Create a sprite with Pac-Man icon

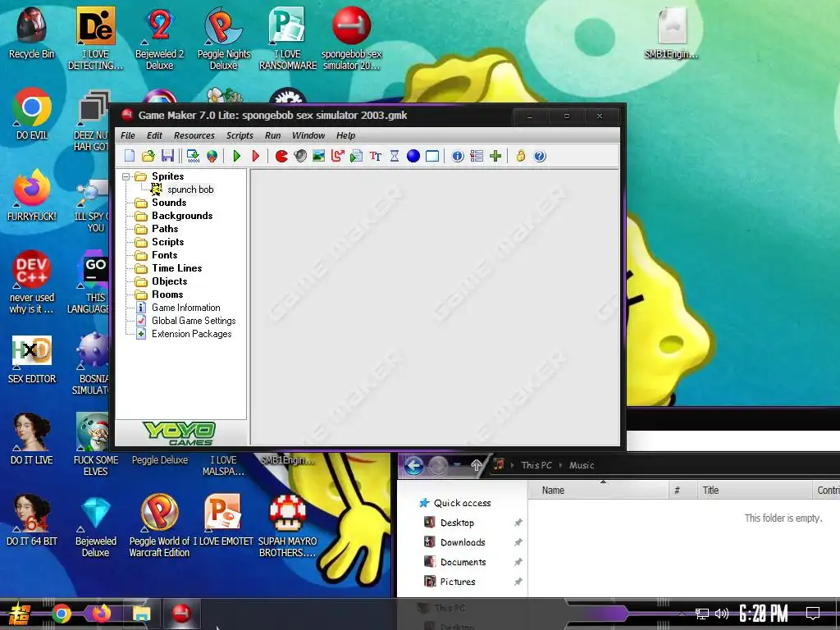281,156
